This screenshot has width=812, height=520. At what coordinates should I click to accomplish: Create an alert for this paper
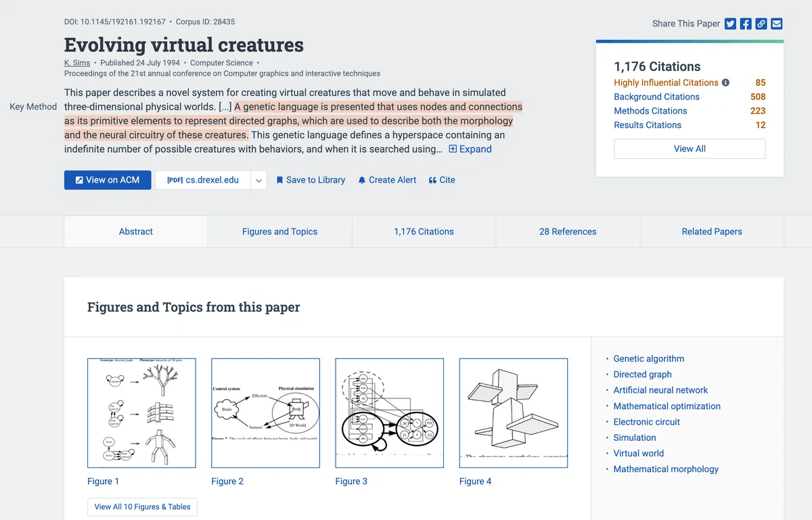pyautogui.click(x=387, y=180)
